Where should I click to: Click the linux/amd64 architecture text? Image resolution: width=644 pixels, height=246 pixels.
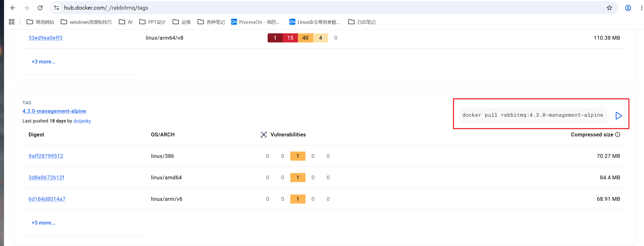click(x=166, y=178)
